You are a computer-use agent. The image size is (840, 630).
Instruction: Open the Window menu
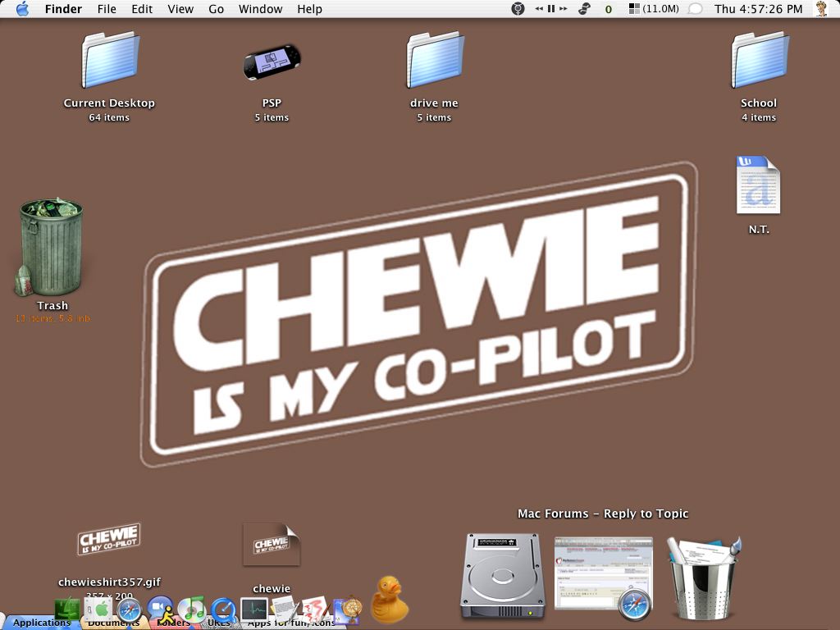[260, 9]
